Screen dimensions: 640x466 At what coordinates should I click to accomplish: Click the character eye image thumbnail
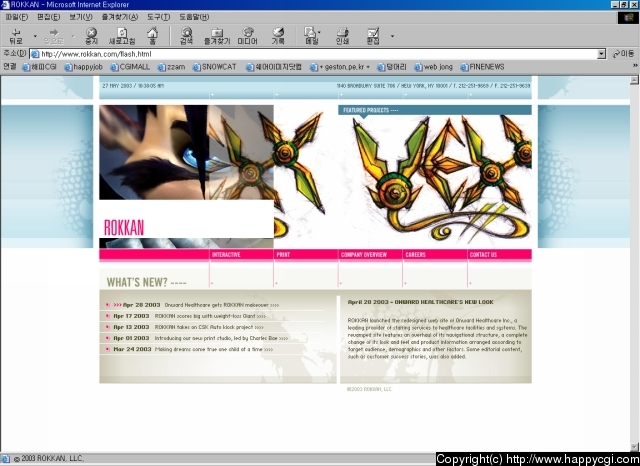[x=154, y=152]
